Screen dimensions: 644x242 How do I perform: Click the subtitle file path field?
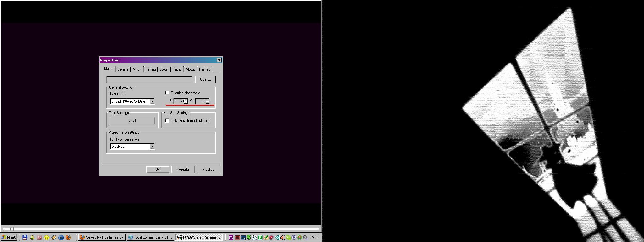coord(150,79)
